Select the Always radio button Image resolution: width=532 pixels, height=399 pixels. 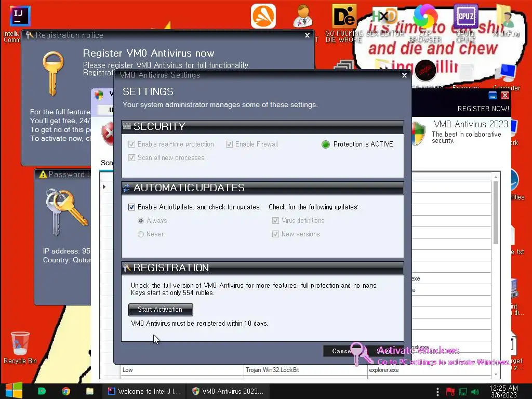[x=141, y=220]
